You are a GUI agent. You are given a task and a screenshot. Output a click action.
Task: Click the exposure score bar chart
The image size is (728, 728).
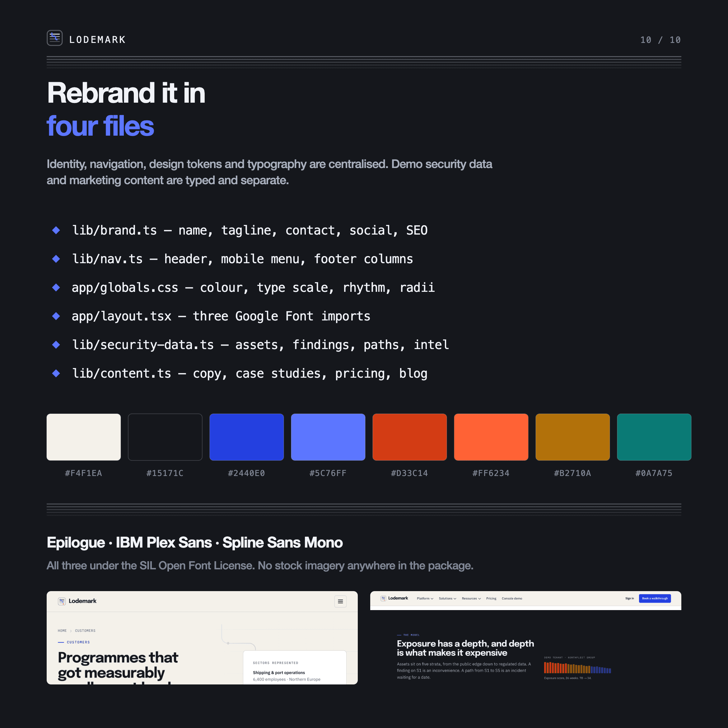click(577, 668)
